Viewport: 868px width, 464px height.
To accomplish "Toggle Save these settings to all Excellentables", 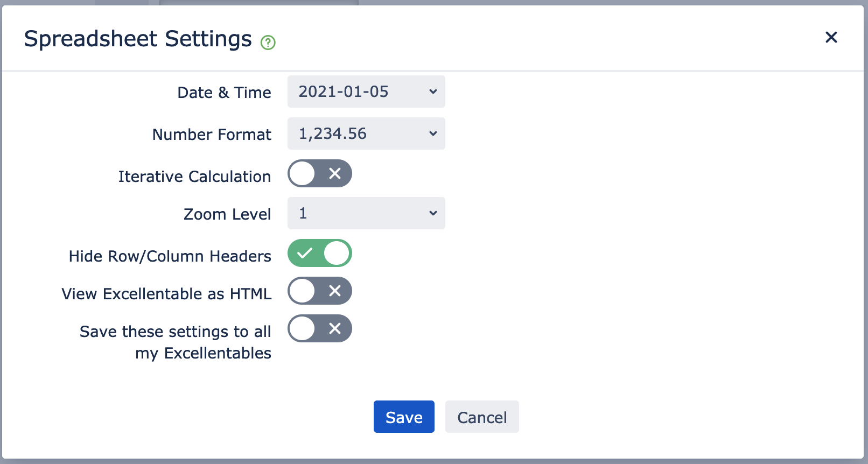I will click(x=320, y=328).
